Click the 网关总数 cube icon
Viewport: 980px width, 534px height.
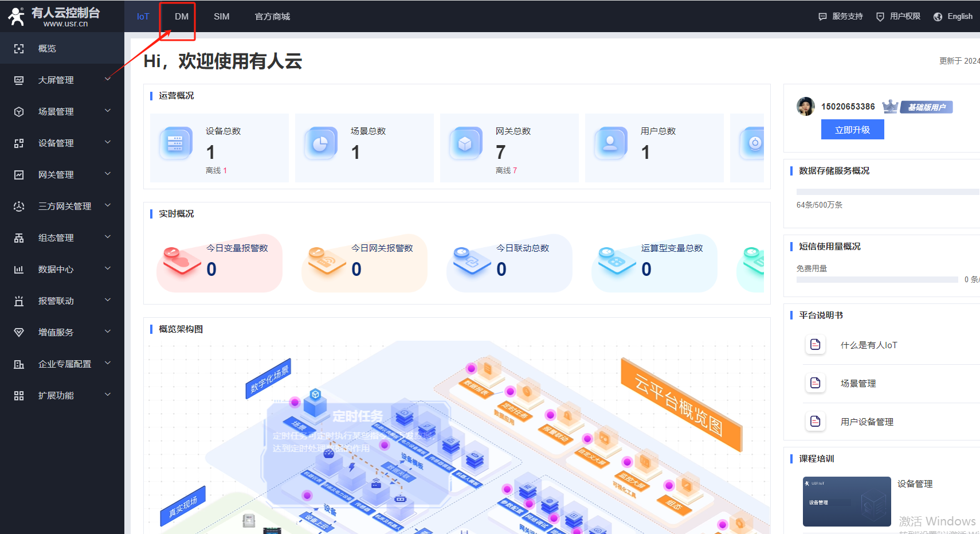465,143
